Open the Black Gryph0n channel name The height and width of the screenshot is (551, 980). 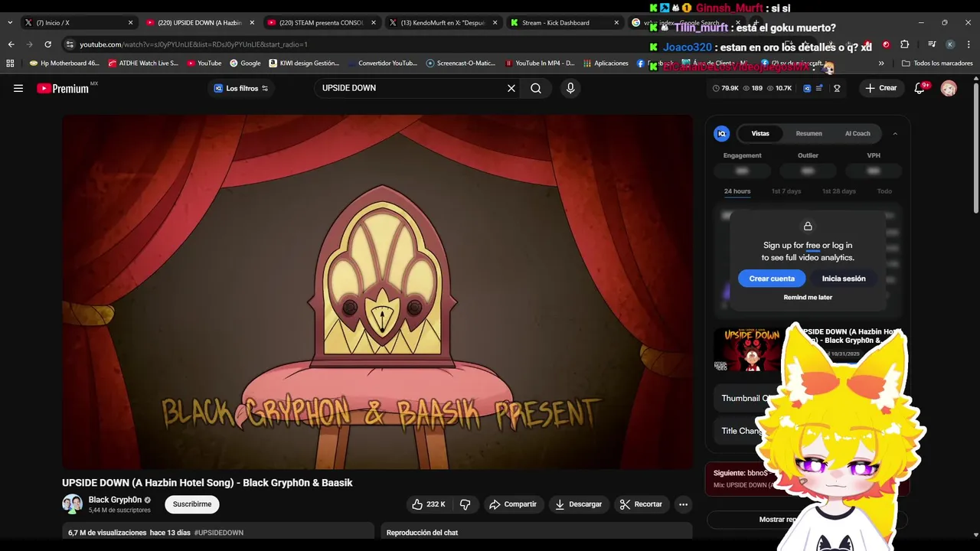pos(115,500)
